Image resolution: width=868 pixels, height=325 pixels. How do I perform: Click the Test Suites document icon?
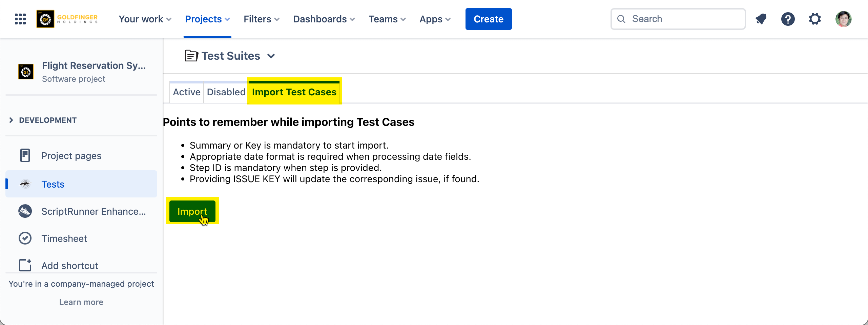pos(191,56)
